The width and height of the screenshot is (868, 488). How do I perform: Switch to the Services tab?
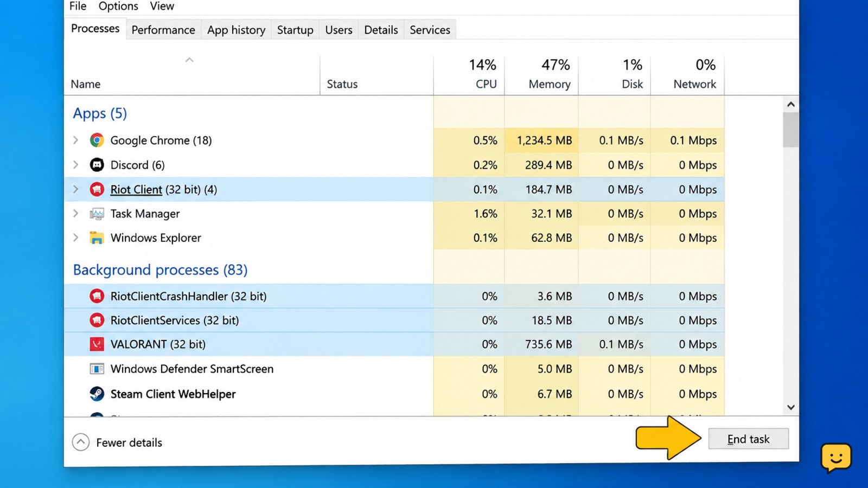430,30
